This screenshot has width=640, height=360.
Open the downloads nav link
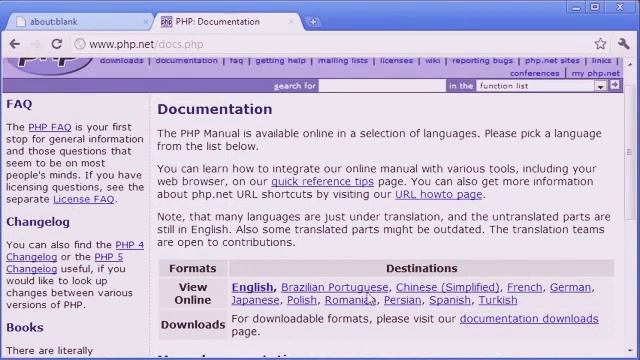[x=122, y=60]
